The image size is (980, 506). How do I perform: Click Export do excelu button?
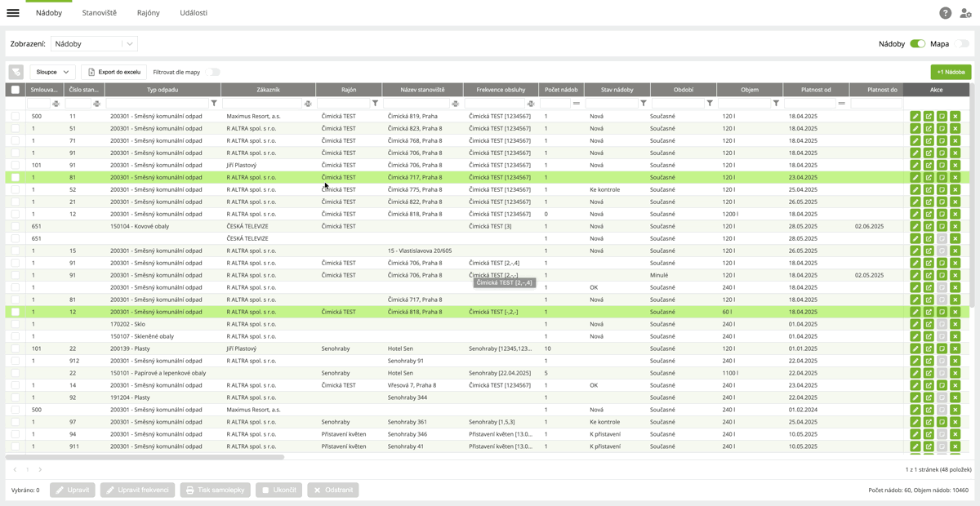(x=114, y=72)
